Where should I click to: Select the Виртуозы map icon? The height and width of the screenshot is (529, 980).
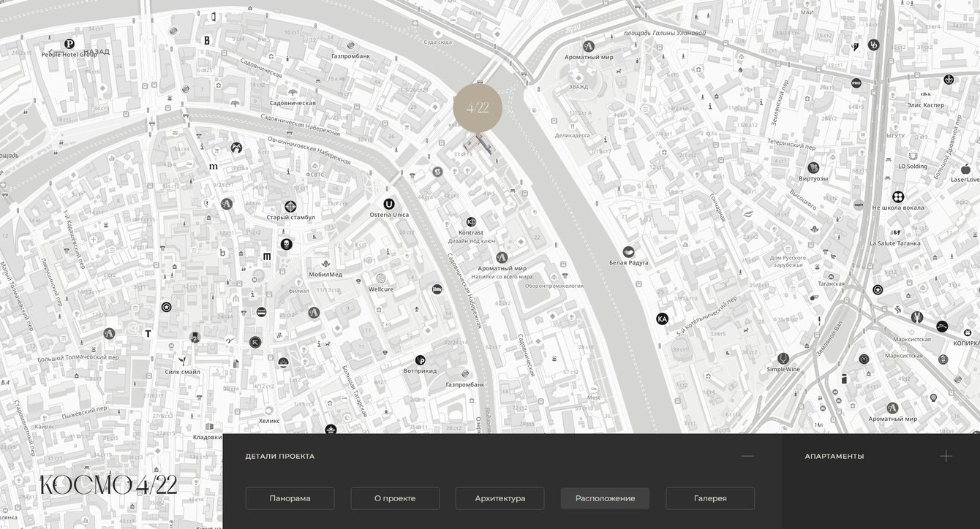tap(813, 168)
